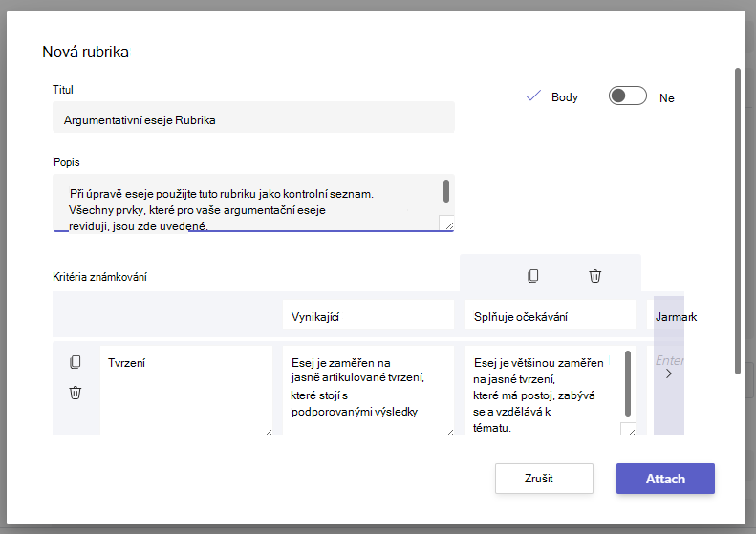Duplicate the Tvrzení criteria row
The height and width of the screenshot is (534, 756).
(76, 362)
